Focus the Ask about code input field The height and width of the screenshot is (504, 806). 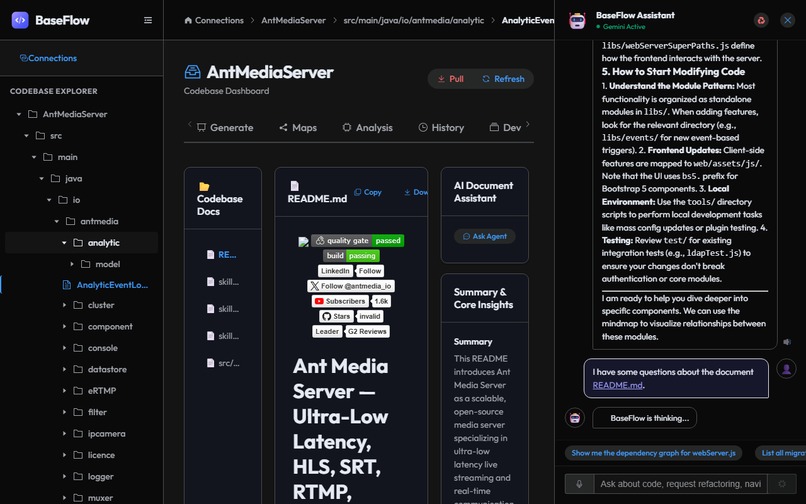point(681,484)
